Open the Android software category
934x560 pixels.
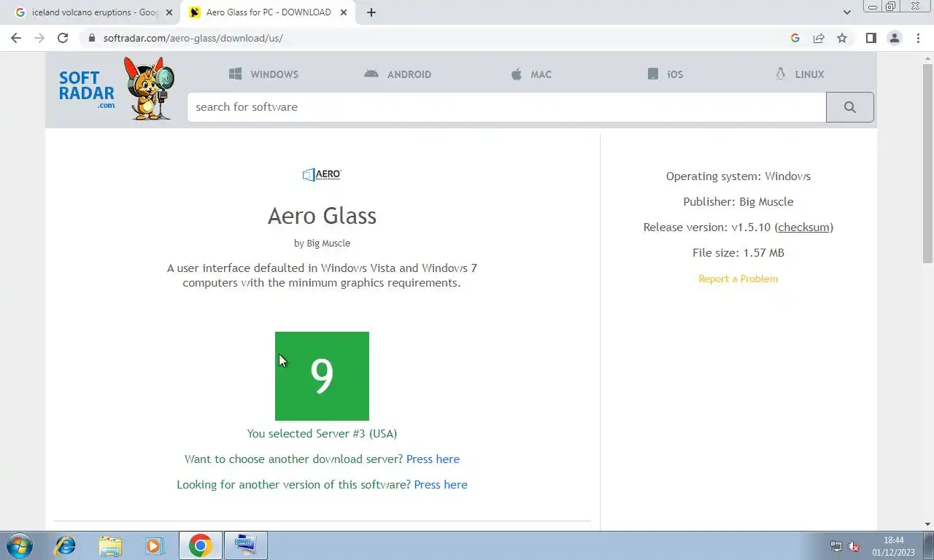tap(398, 74)
